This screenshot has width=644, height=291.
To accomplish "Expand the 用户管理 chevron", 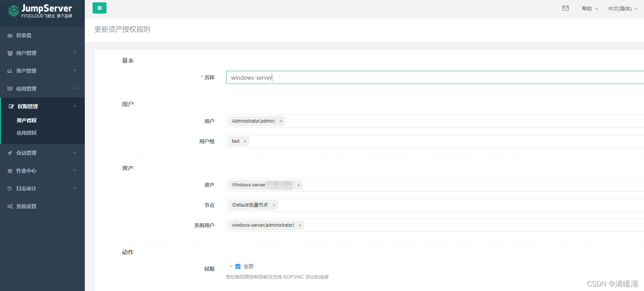I will (75, 53).
